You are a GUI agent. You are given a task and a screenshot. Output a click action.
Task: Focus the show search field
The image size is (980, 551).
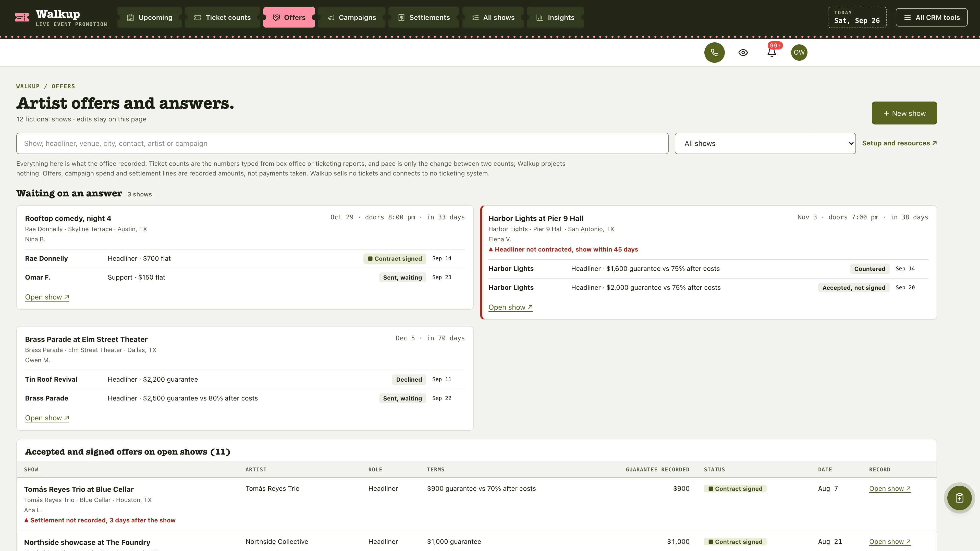tap(342, 143)
